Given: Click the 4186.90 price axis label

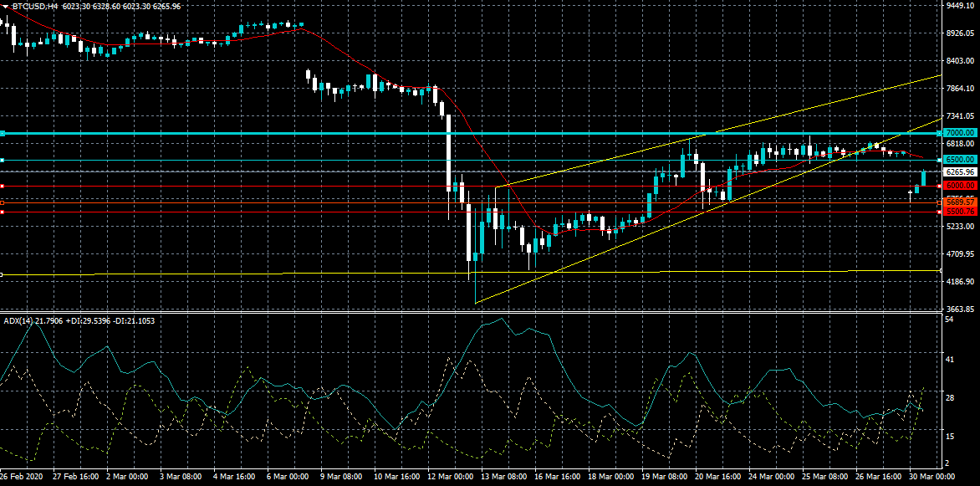Looking at the screenshot, I should tap(961, 281).
